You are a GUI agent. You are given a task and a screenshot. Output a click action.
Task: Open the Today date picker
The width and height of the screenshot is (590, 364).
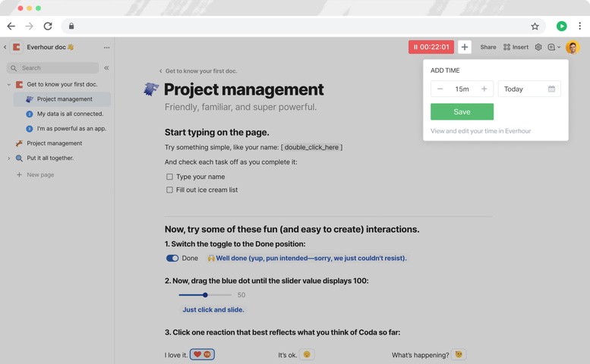[529, 89]
